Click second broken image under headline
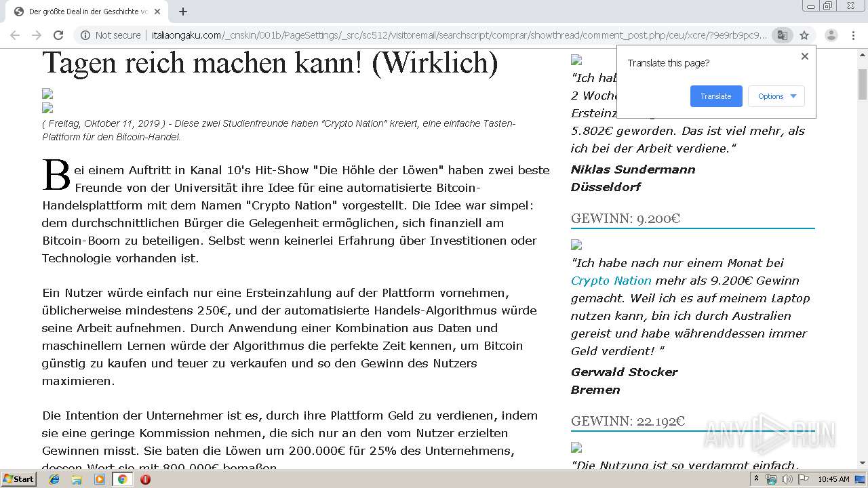 coord(47,108)
